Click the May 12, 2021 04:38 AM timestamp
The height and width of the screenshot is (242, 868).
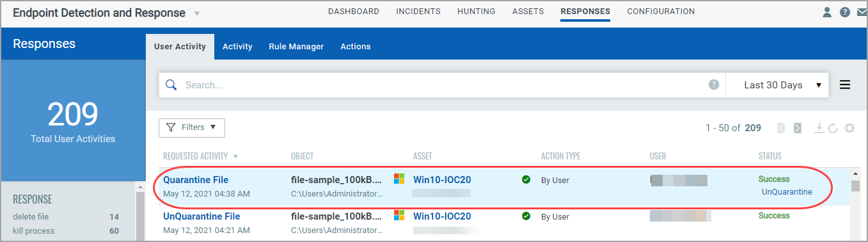[x=207, y=193]
